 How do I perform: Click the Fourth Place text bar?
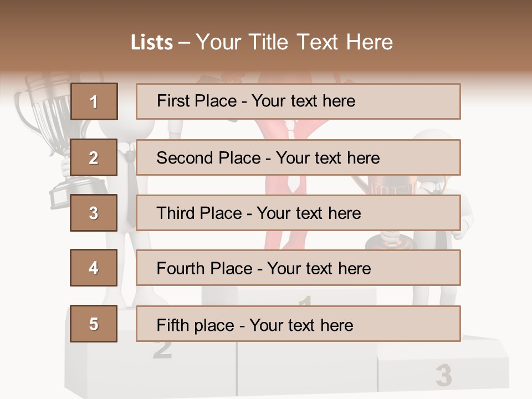[298, 268]
